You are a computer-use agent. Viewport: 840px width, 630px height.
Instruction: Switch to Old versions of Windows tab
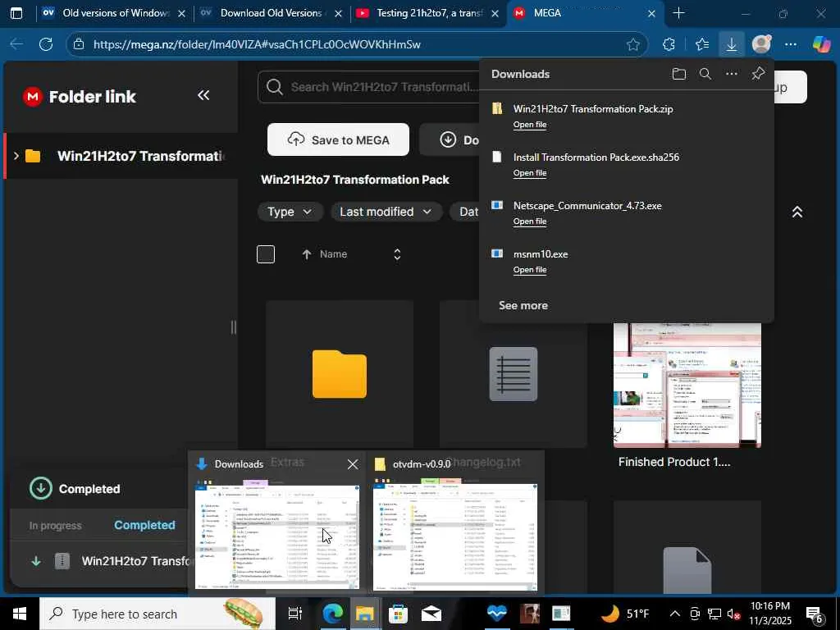coord(113,13)
